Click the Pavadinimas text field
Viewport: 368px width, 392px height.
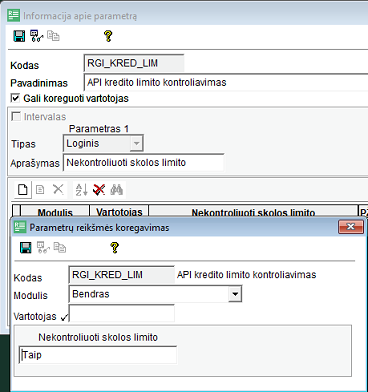[x=226, y=82]
